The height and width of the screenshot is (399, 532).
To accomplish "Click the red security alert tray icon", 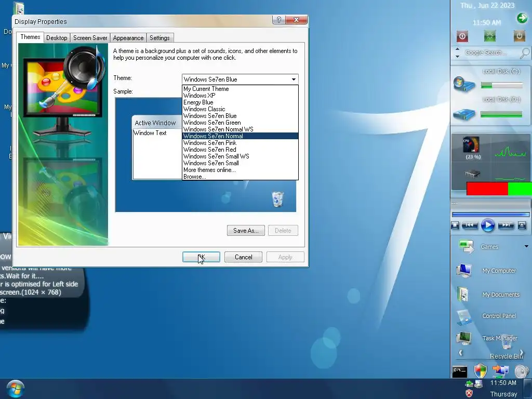I will click(469, 394).
